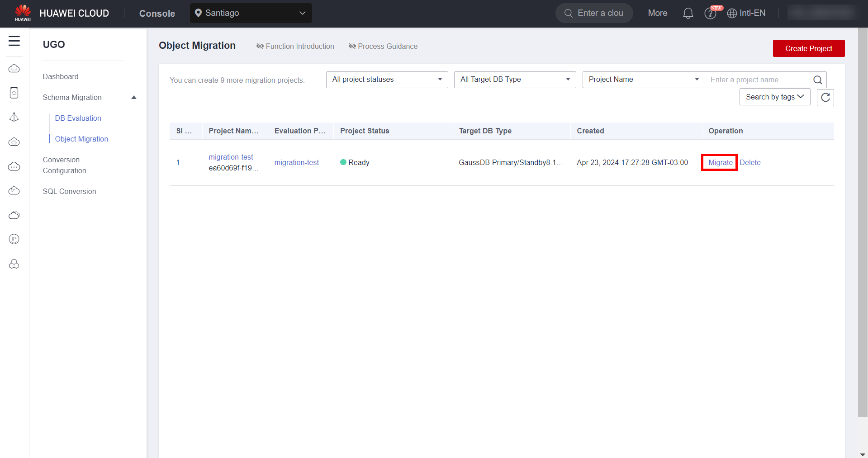Image resolution: width=868 pixels, height=458 pixels.
Task: Click Migrate for migration-test project
Action: (x=720, y=162)
